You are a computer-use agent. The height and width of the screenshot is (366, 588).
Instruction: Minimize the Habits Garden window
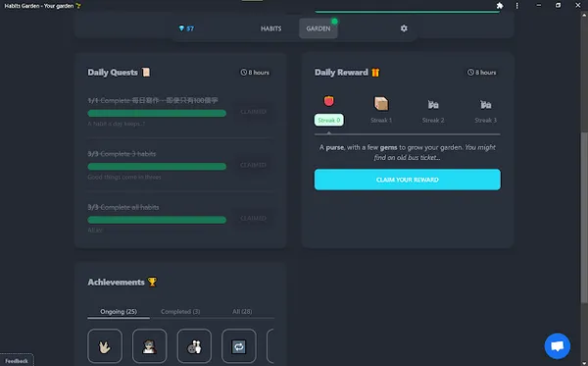[x=538, y=6]
